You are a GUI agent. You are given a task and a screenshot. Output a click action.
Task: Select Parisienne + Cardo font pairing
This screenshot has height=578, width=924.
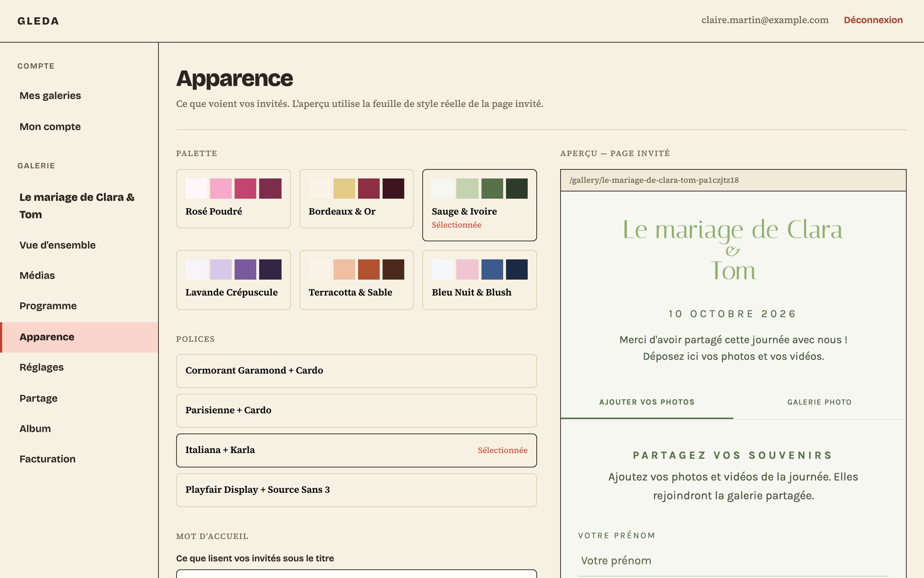tap(356, 411)
